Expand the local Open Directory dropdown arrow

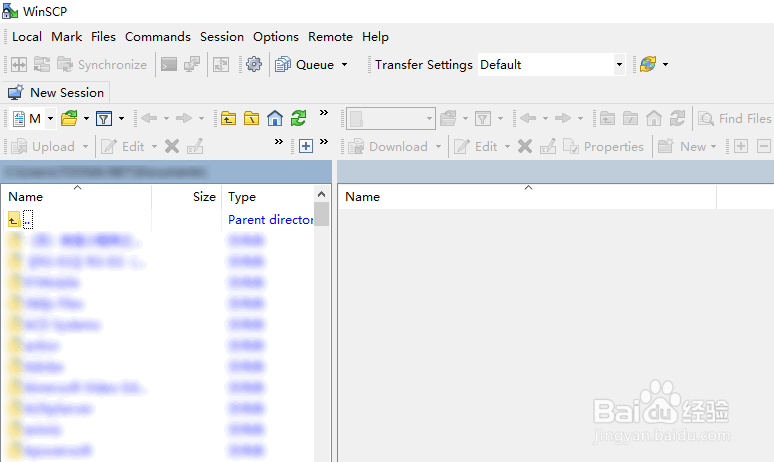[86, 118]
